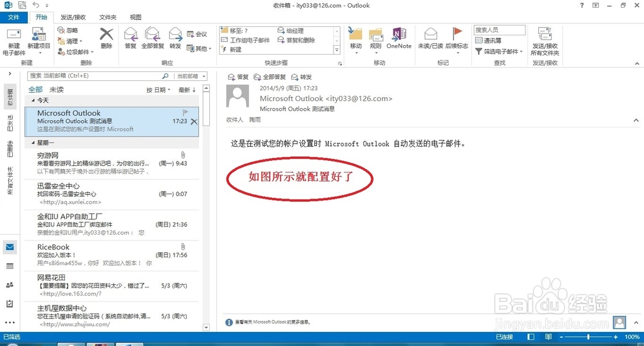The width and height of the screenshot is (644, 346).
Task: Click the Meeting (会议) reply button
Action: (x=196, y=34)
